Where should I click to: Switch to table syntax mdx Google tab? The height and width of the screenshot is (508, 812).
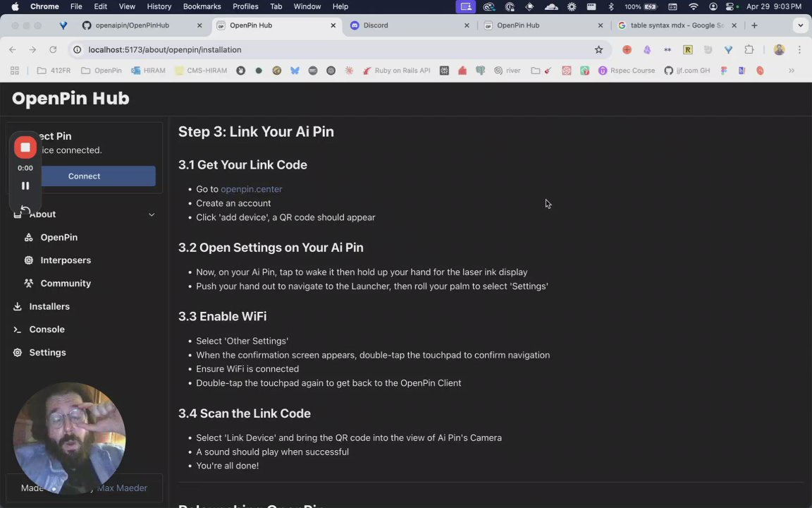click(x=677, y=25)
